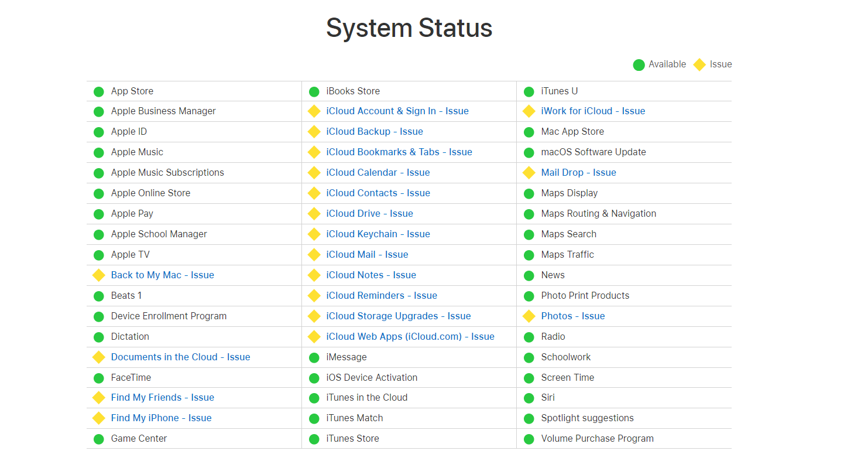The height and width of the screenshot is (454, 868).
Task: Click the green dot beside Maps Search
Action: 529,234
